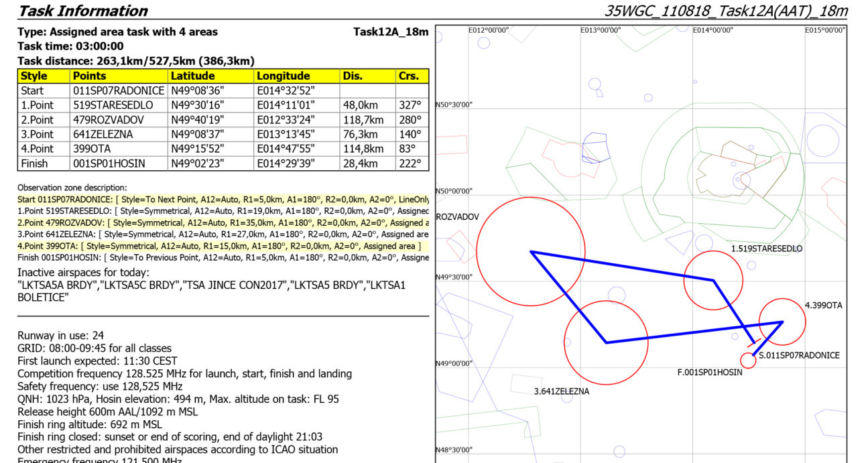
Task: Click the 'Task Information' title
Action: point(82,11)
